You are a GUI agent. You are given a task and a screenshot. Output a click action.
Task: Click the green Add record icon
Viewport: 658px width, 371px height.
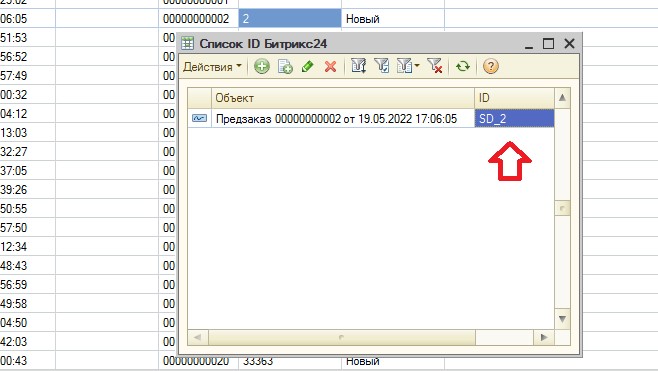coord(262,66)
